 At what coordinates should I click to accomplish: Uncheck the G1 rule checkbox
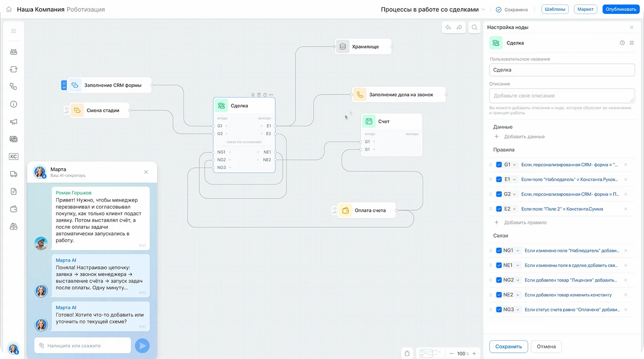pos(499,165)
